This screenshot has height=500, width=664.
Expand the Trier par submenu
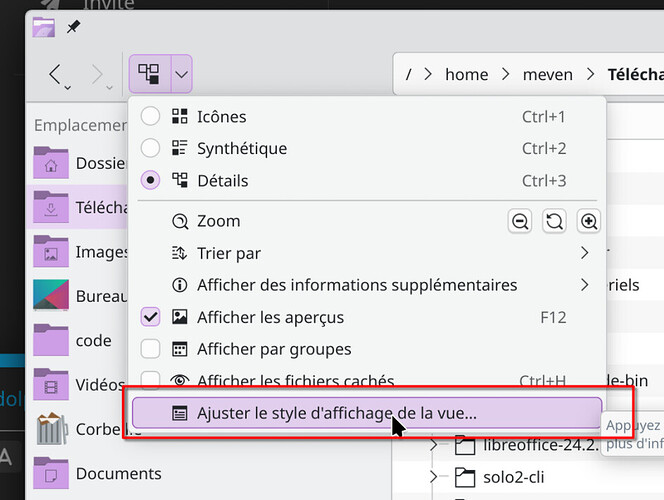(584, 253)
